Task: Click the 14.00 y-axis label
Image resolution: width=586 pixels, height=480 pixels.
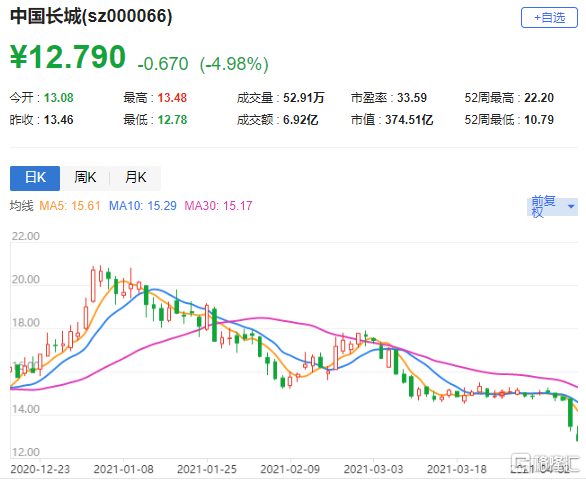Action: coord(25,409)
